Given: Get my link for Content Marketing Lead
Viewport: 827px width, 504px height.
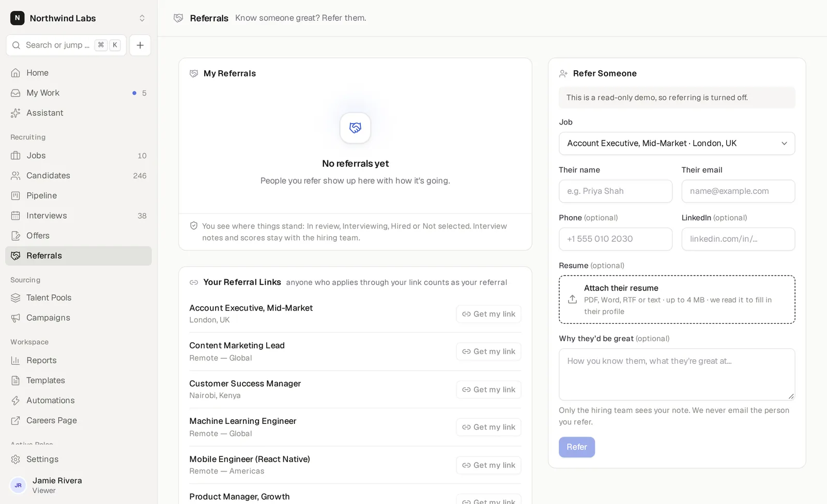Looking at the screenshot, I should (x=488, y=352).
